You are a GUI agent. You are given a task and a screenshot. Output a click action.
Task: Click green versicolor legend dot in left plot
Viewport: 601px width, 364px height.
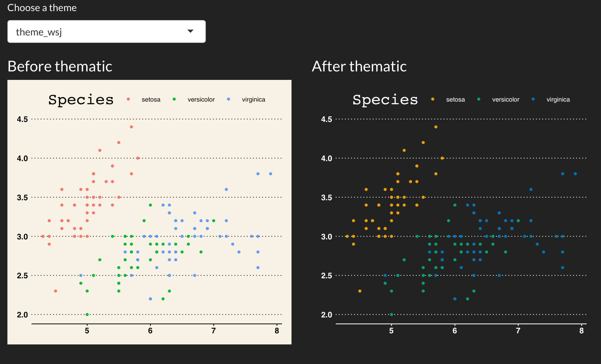point(174,99)
